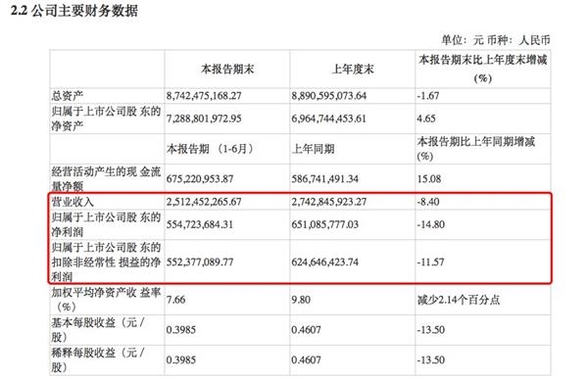Click the -8.40 revenue change cell

pos(428,202)
